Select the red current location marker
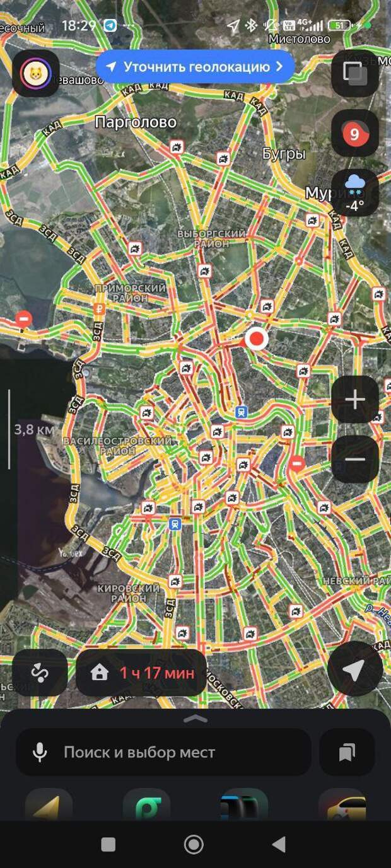 (256, 339)
